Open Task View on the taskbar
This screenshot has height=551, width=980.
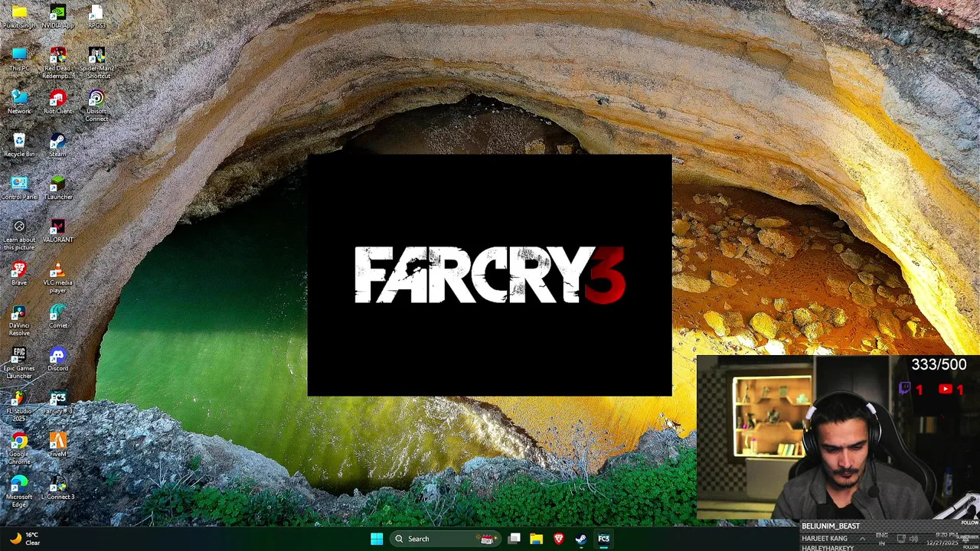tap(514, 539)
